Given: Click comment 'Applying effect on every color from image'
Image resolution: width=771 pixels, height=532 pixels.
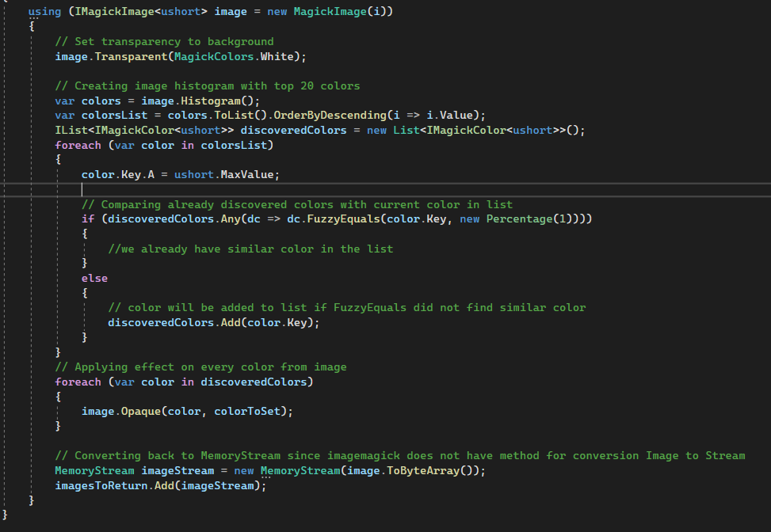Looking at the screenshot, I should pyautogui.click(x=200, y=367).
